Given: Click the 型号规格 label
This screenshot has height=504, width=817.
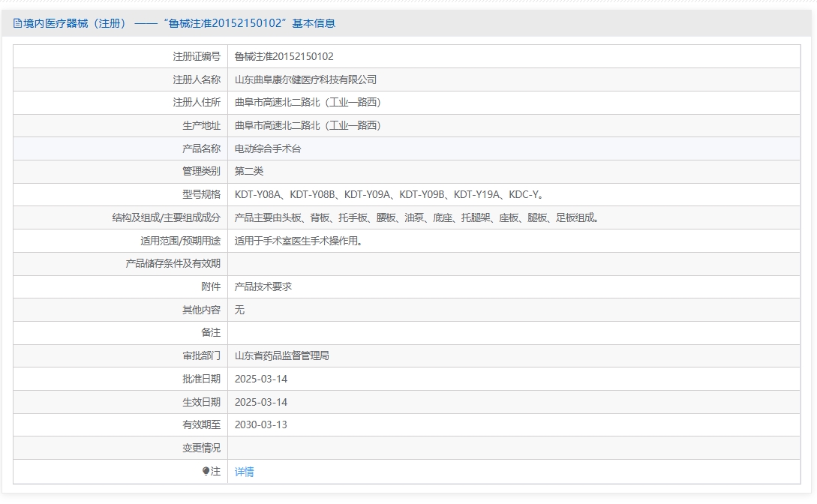Looking at the screenshot, I should tap(201, 195).
